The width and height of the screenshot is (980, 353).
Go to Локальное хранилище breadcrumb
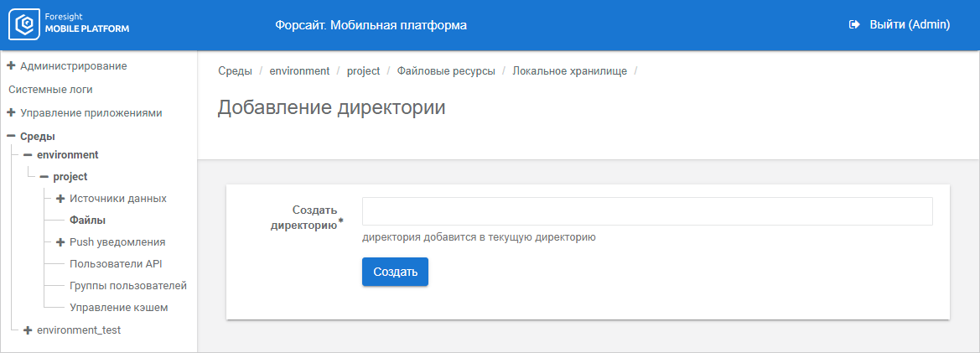coord(570,71)
